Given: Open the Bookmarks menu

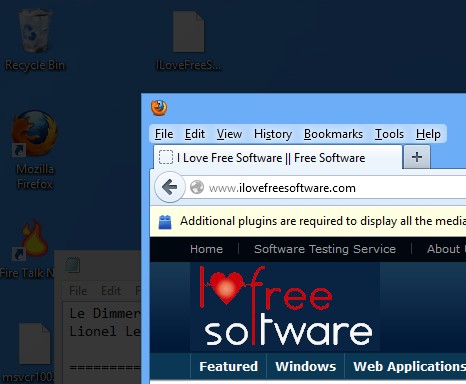Looking at the screenshot, I should point(333,134).
